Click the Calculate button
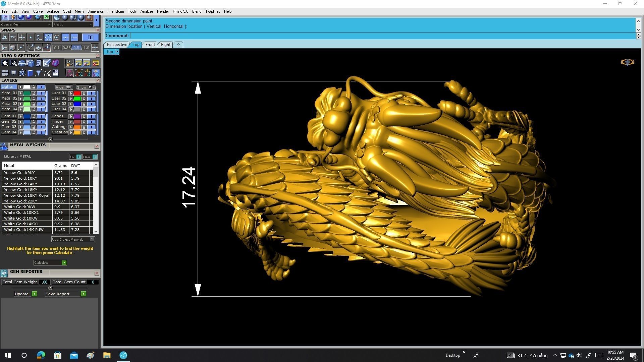Viewport: 644px width, 362px height. [x=50, y=262]
